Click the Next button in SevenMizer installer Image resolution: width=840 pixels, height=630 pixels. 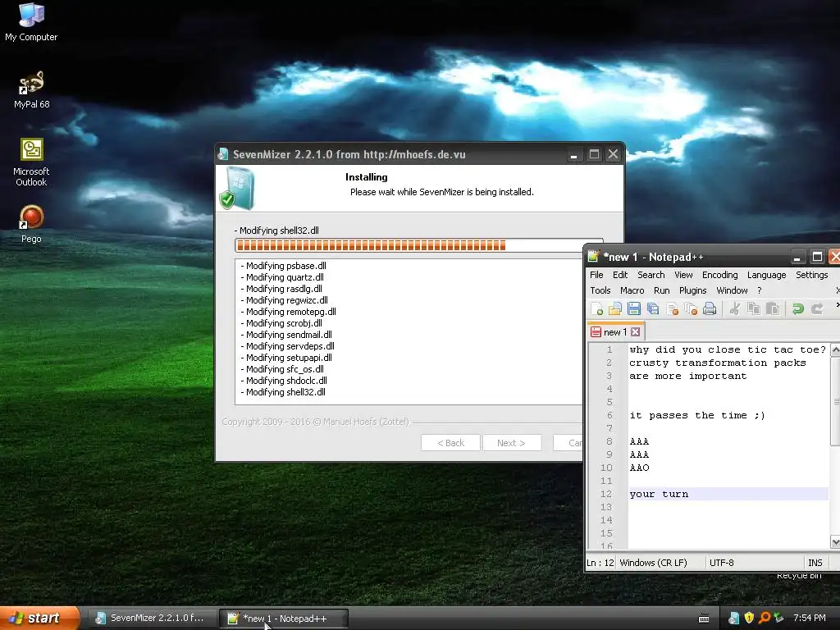click(x=511, y=443)
